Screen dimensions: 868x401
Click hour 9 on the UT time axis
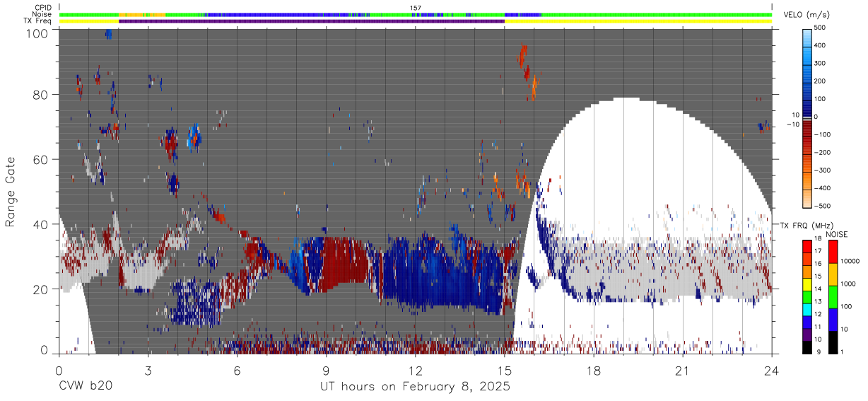326,371
